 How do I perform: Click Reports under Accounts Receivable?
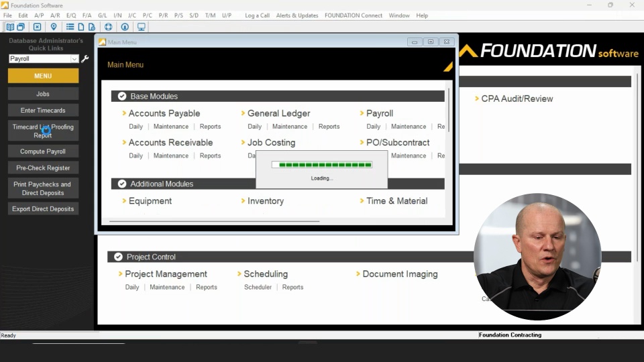tap(210, 156)
